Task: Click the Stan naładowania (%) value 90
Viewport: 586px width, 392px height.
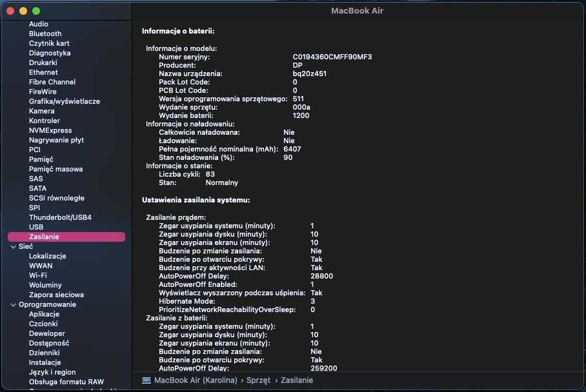Action: pyautogui.click(x=288, y=157)
